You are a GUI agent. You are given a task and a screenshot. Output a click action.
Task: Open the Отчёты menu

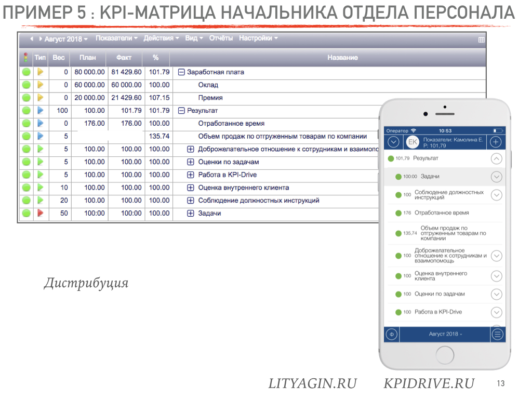[x=221, y=38]
